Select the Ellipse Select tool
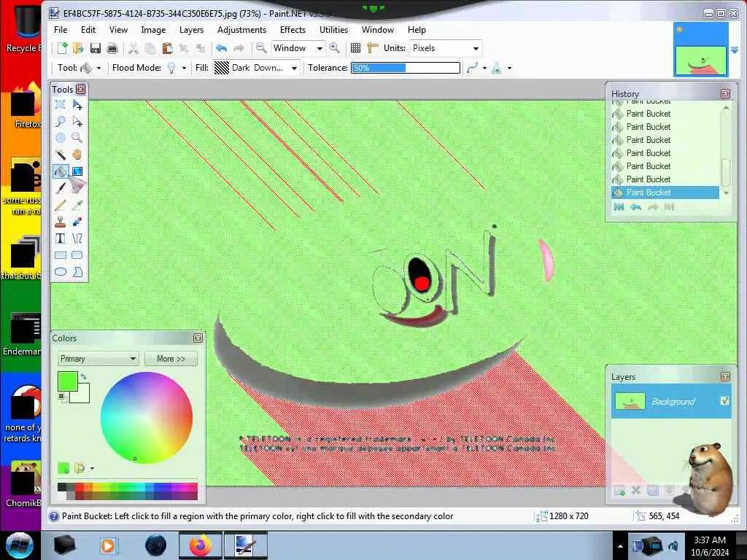Screen dimensions: 747x560 (61, 138)
